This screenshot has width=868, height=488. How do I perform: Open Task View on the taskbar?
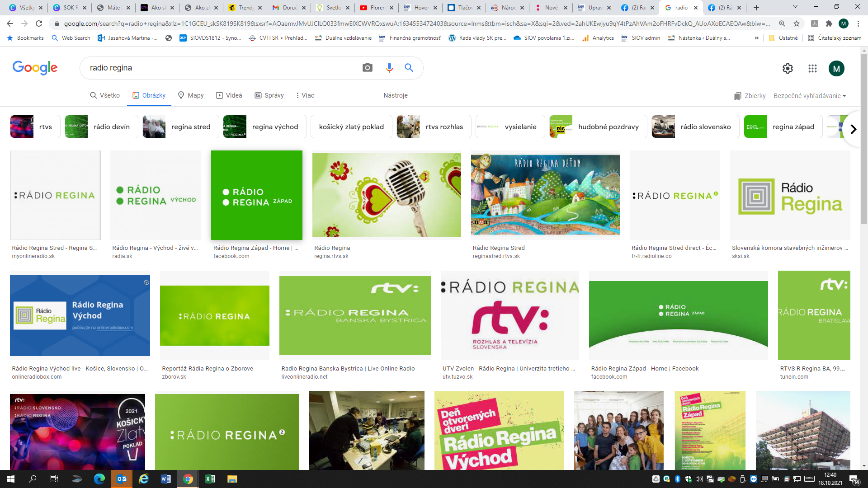tap(54, 479)
